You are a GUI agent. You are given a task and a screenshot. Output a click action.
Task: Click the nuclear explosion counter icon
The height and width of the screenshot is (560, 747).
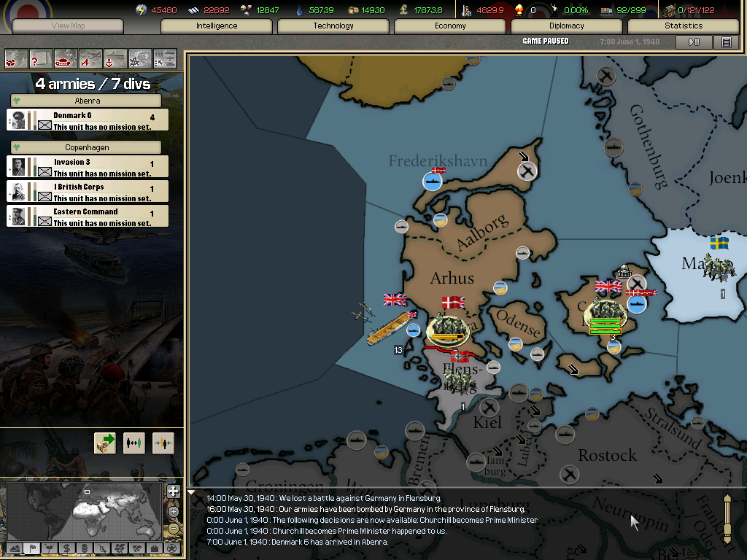point(519,10)
